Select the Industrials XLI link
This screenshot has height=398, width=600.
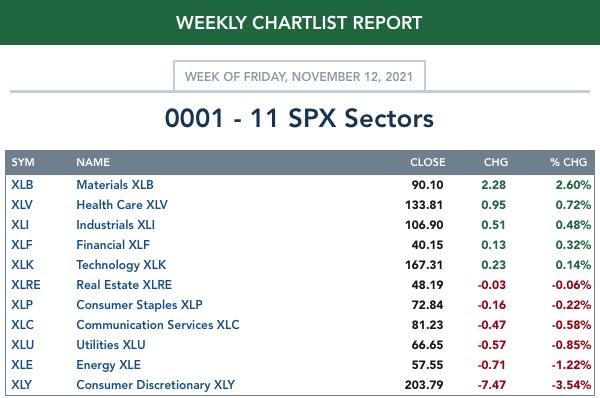pos(116,225)
